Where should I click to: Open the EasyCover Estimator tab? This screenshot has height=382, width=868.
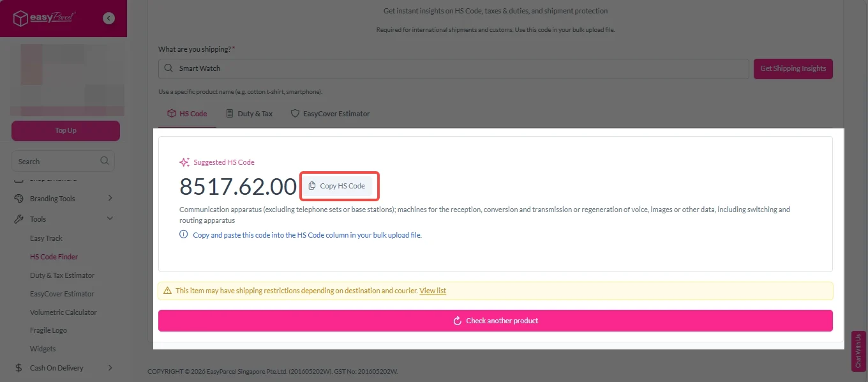pyautogui.click(x=330, y=114)
